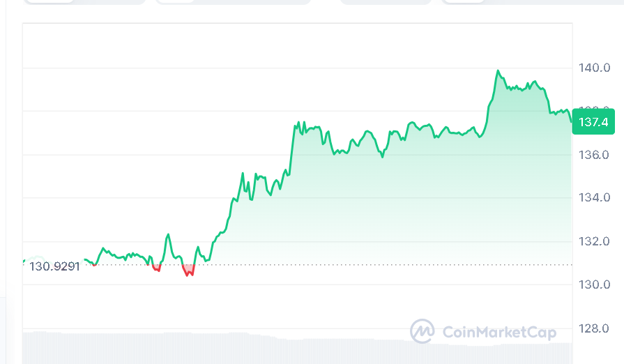The height and width of the screenshot is (364, 624).
Task: Click the 130.0 price axis label
Action: coord(594,285)
